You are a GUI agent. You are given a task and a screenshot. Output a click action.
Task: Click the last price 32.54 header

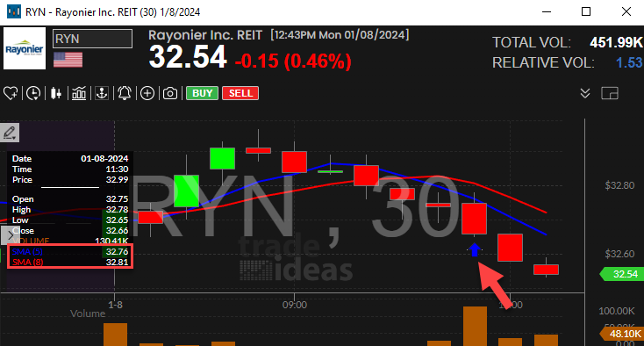coord(188,57)
